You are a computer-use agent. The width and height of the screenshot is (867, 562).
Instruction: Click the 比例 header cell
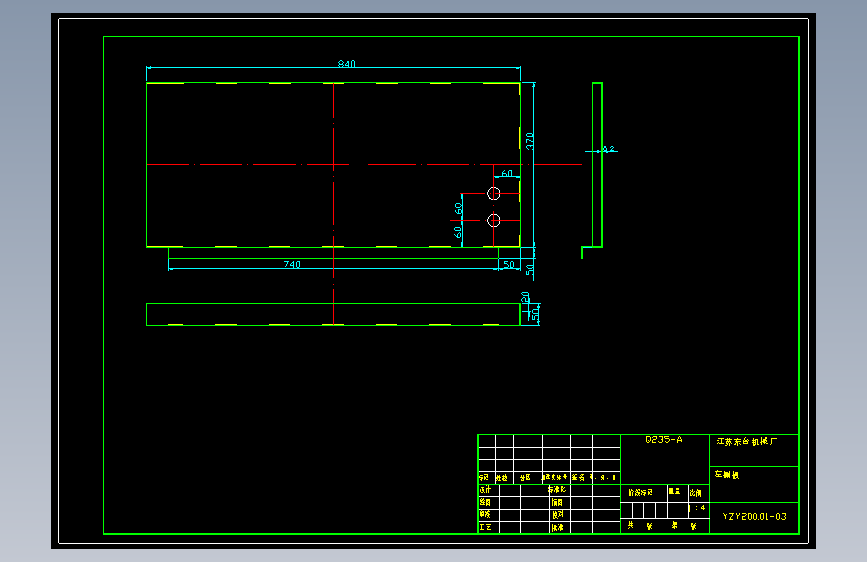(x=696, y=492)
